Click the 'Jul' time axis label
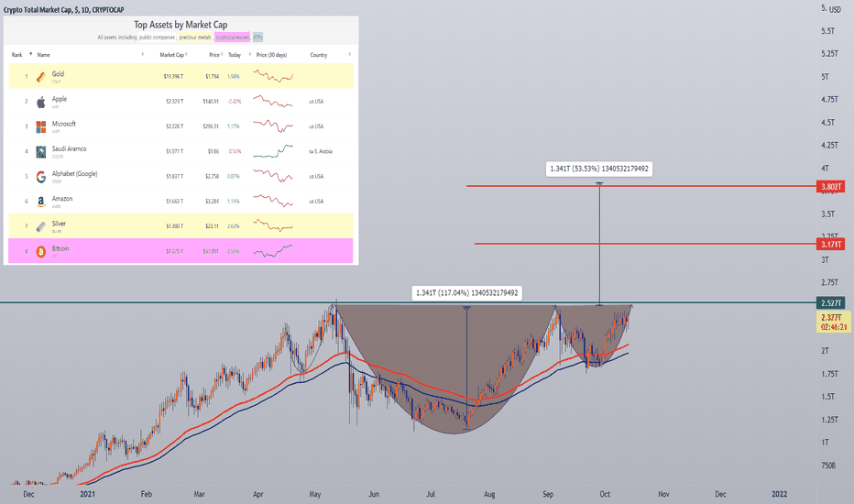854x504 pixels. (x=431, y=494)
